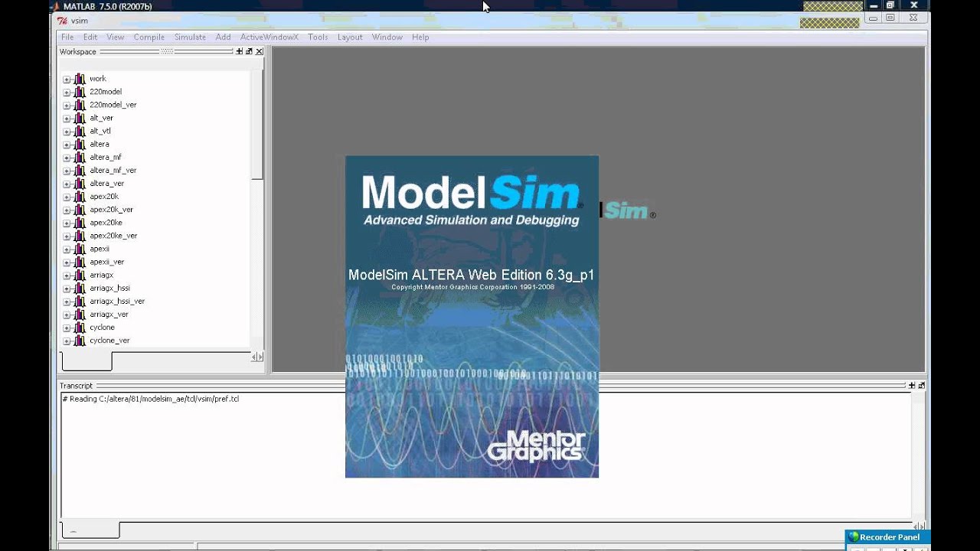The width and height of the screenshot is (980, 551).
Task: Click the vsim window title icon
Action: point(63,21)
